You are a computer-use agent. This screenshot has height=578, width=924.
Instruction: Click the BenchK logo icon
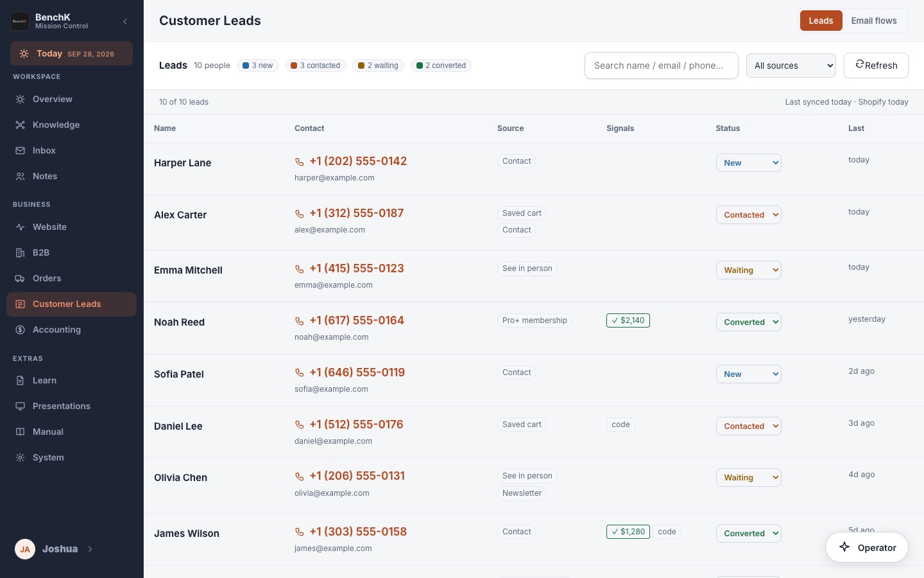(x=20, y=21)
